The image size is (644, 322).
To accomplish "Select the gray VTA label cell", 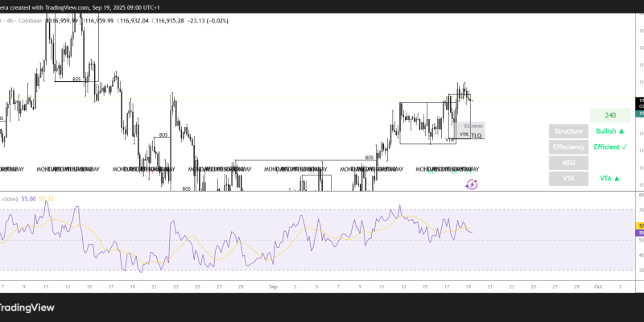I will tap(568, 179).
